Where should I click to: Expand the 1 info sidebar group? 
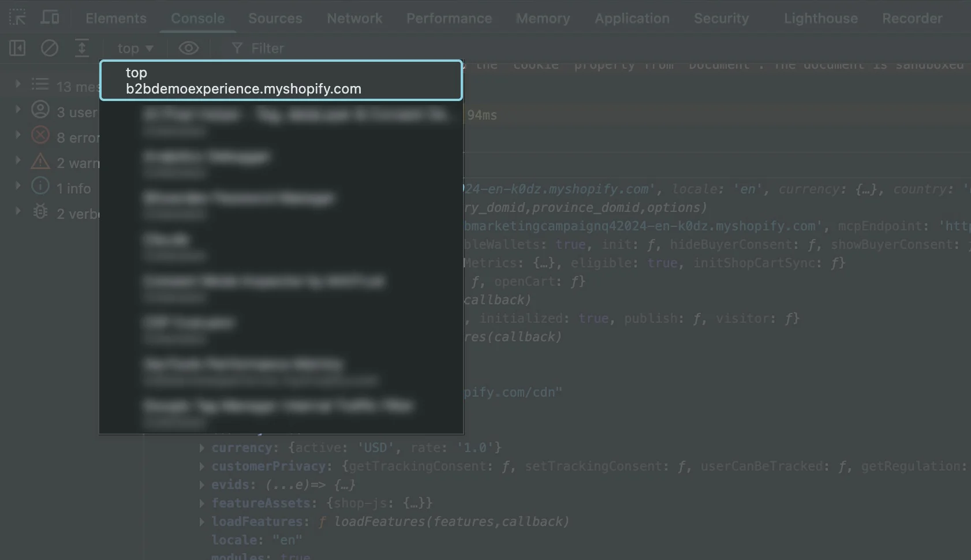point(18,186)
